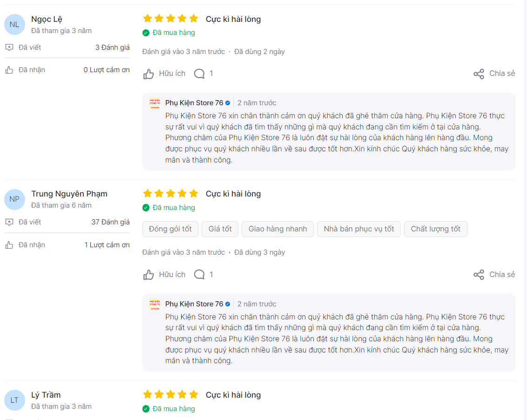
Task: Open Phụ Kiện Store 76 name in second reply
Action: click(x=194, y=304)
